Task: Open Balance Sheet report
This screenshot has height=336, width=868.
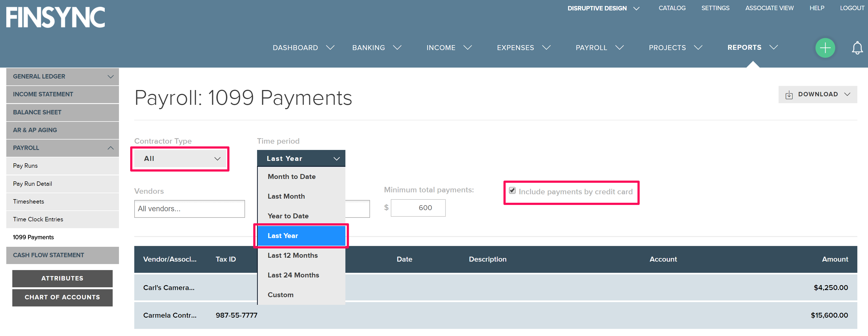Action: tap(63, 112)
